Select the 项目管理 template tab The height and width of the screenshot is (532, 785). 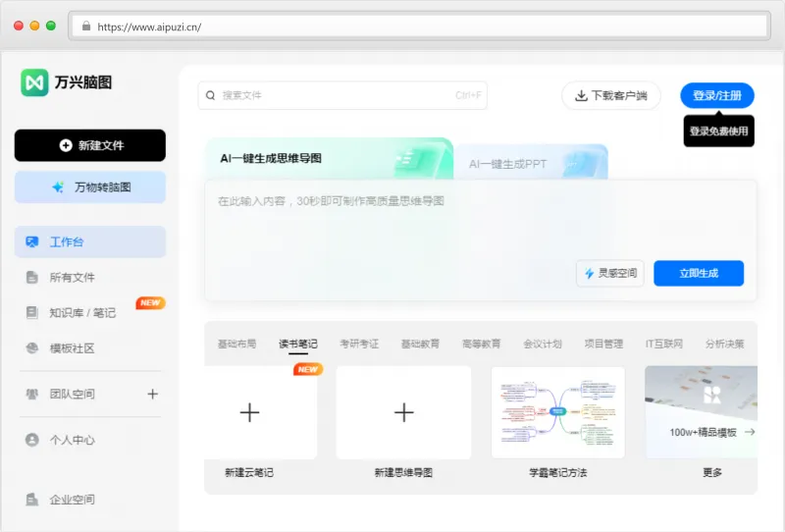603,344
